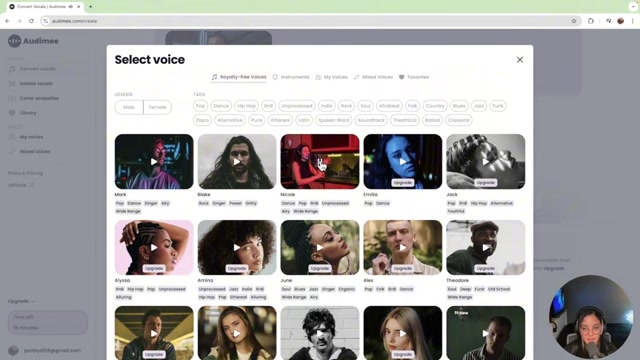The image size is (640, 360).
Task: Bookmark this page with star icon
Action: [574, 21]
